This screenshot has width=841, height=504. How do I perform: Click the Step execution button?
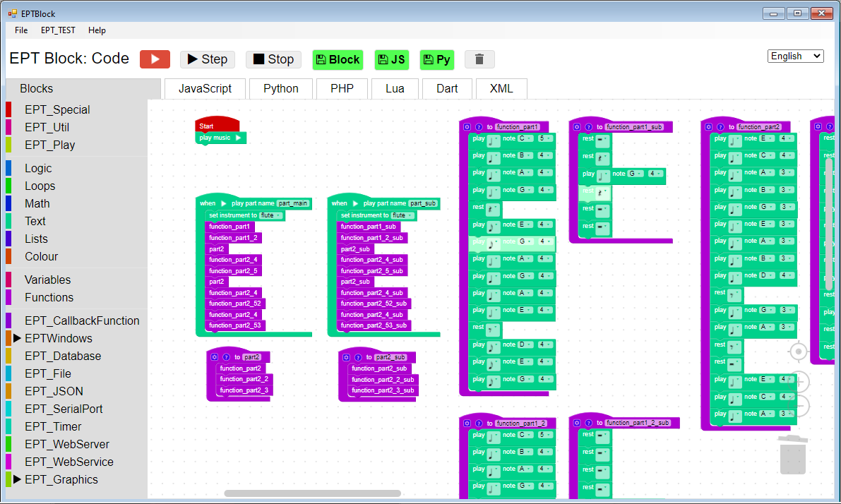(x=208, y=59)
